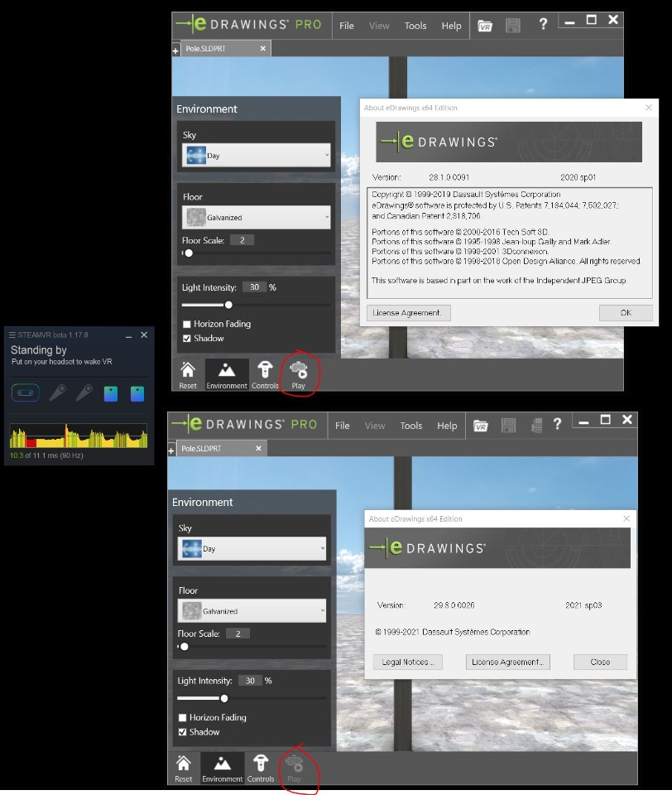Click Light Intensity slider handle in upper 2020 window

[x=228, y=305]
